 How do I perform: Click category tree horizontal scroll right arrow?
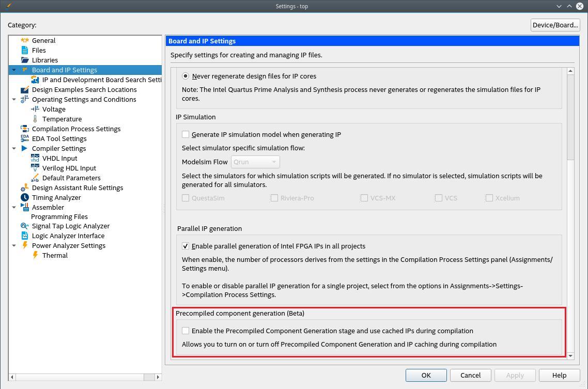[x=158, y=377]
